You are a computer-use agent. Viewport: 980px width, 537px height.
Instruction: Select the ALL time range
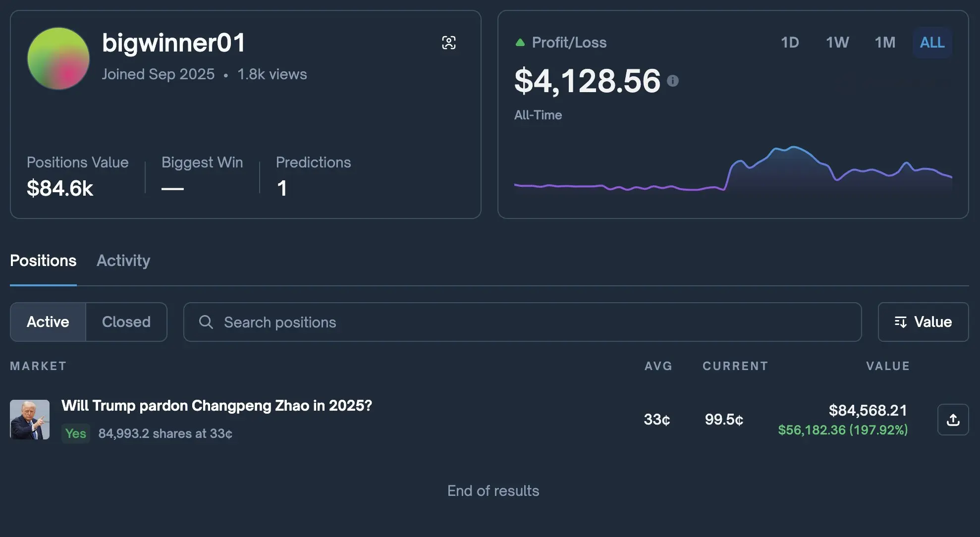click(932, 43)
